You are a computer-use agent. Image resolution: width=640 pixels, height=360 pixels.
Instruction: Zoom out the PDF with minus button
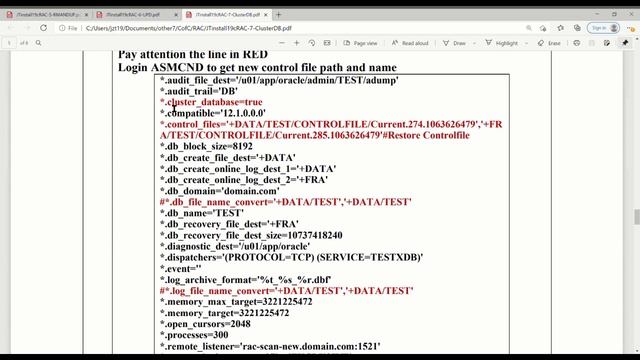[x=282, y=43]
